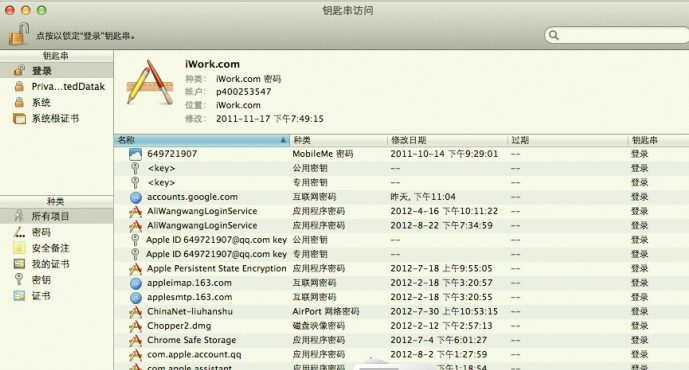The height and width of the screenshot is (370, 689).
Task: Sort by the 过期 column header
Action: point(567,140)
